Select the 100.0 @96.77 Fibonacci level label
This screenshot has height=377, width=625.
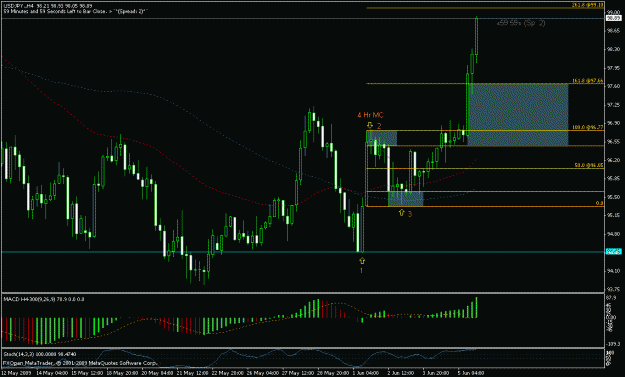tap(588, 128)
